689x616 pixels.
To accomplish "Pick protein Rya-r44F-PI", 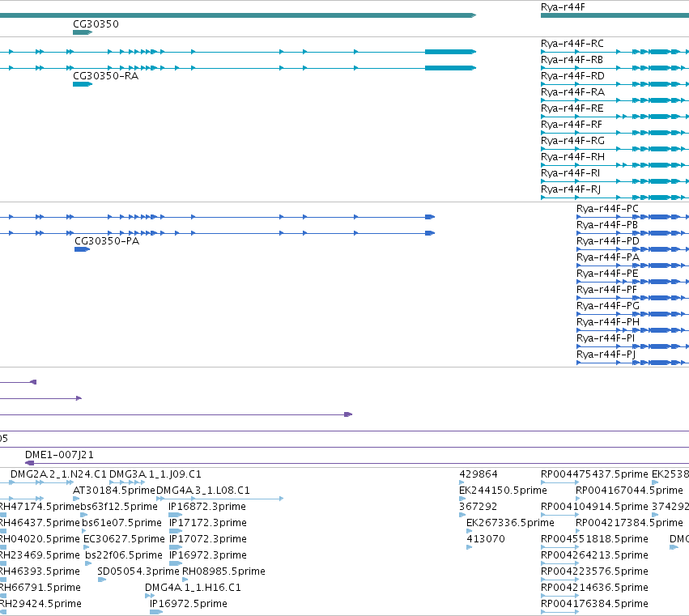I will [x=606, y=338].
